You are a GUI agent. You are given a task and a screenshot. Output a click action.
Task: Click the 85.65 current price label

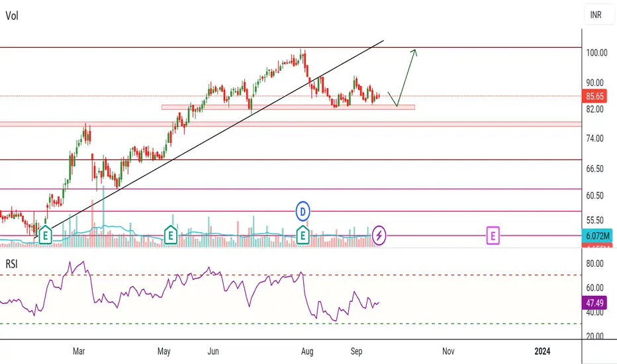[594, 96]
